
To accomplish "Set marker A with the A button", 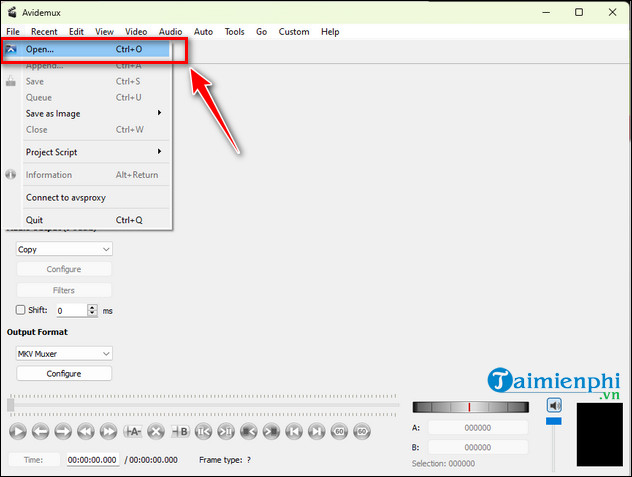I will coord(133,431).
